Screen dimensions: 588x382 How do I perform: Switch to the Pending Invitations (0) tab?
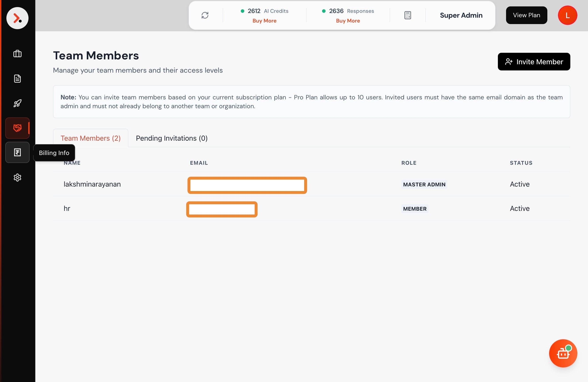point(171,138)
